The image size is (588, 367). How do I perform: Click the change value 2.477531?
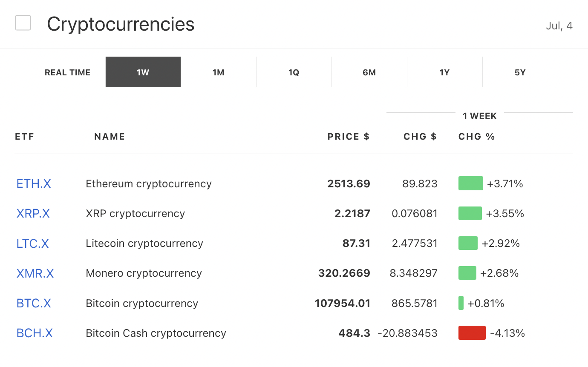pos(415,244)
